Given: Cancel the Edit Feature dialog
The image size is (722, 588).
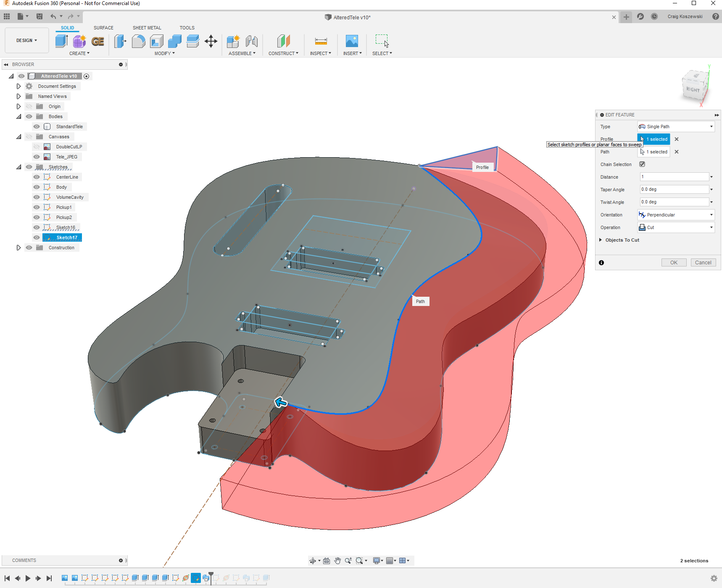Looking at the screenshot, I should point(703,263).
